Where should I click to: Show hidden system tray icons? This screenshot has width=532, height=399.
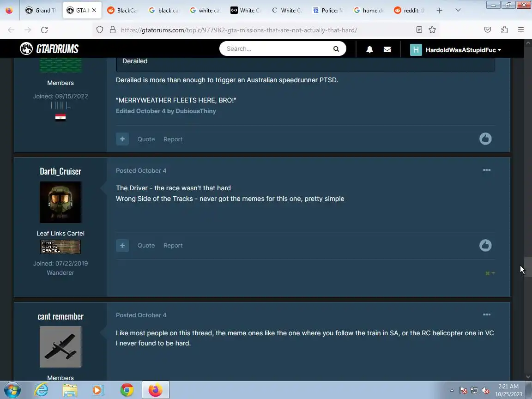[452, 391]
